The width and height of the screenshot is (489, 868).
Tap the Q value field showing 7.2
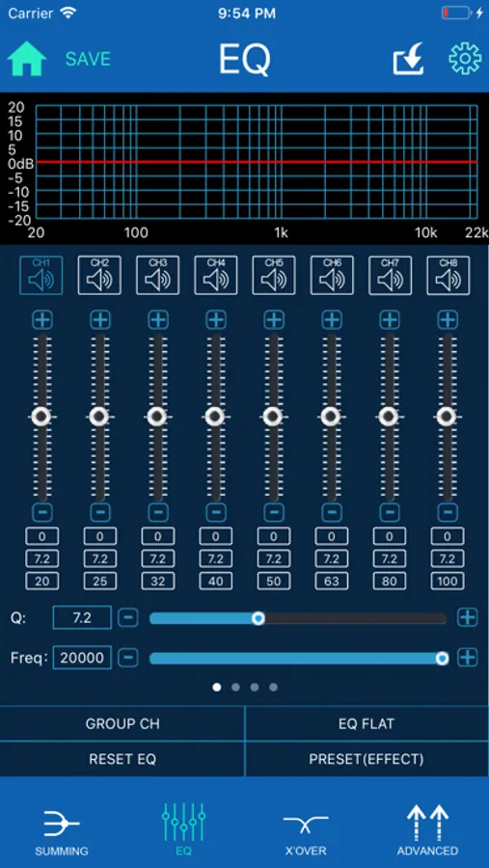(x=82, y=618)
